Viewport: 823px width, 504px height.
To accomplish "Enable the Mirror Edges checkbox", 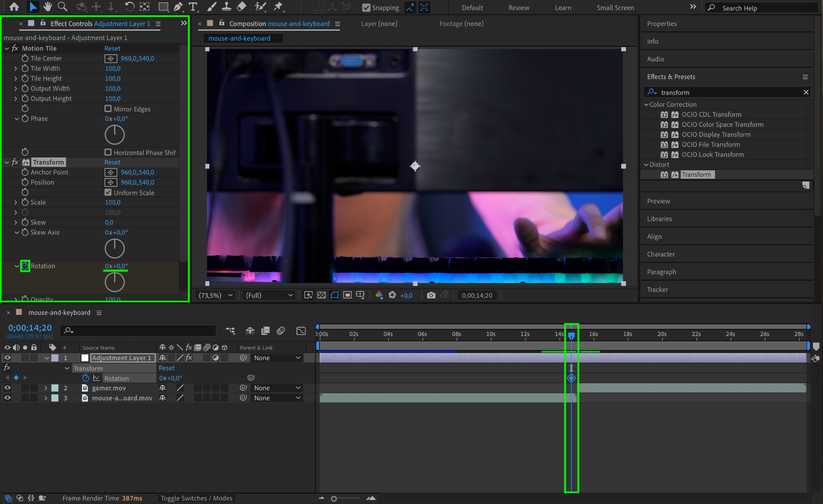I will pyautogui.click(x=108, y=109).
